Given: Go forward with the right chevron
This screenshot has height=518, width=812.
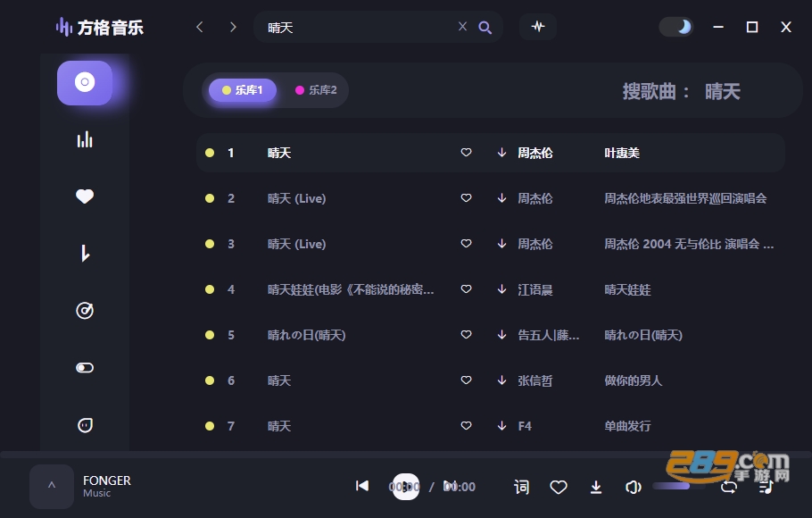Looking at the screenshot, I should tap(233, 27).
